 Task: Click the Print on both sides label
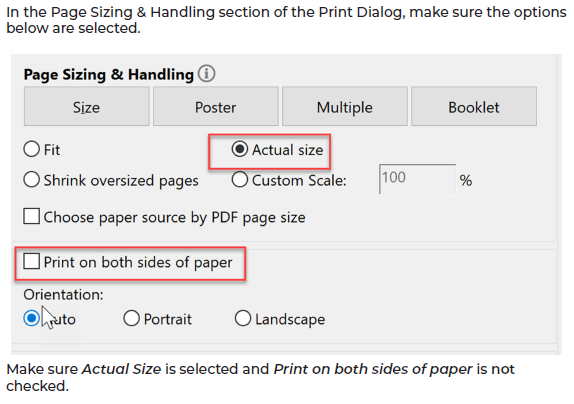(138, 262)
